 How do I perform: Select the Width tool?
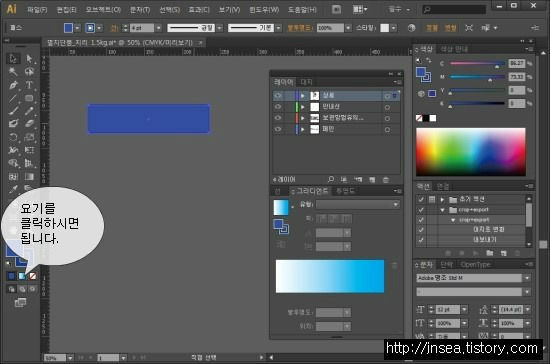(x=13, y=150)
